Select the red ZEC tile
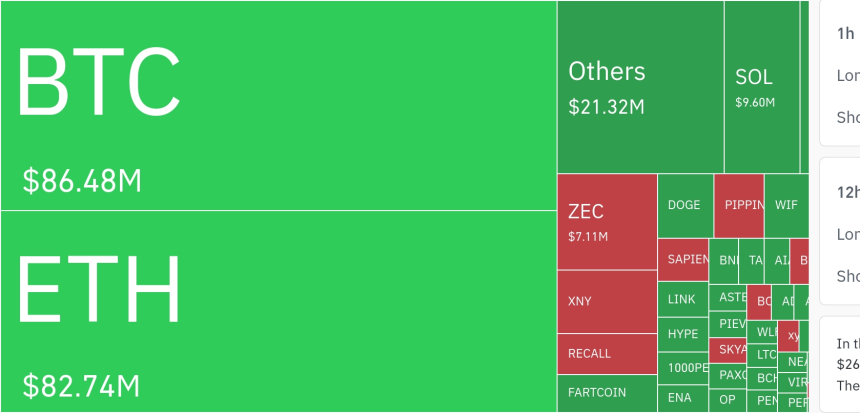This screenshot has width=860, height=413. point(606,221)
